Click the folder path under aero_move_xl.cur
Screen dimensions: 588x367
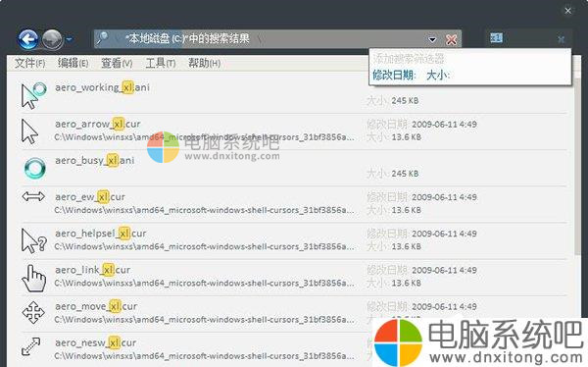pyautogui.click(x=205, y=320)
